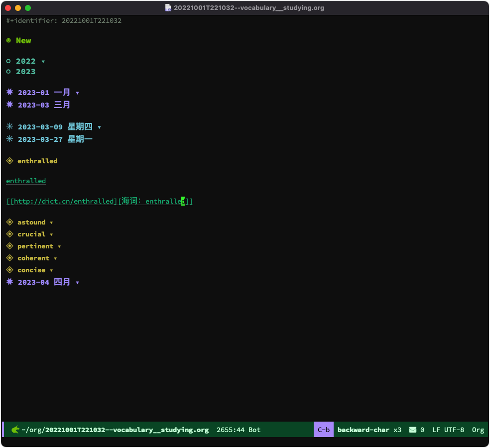Click the title bar file name
Image resolution: width=490 pixels, height=448 pixels.
point(249,8)
